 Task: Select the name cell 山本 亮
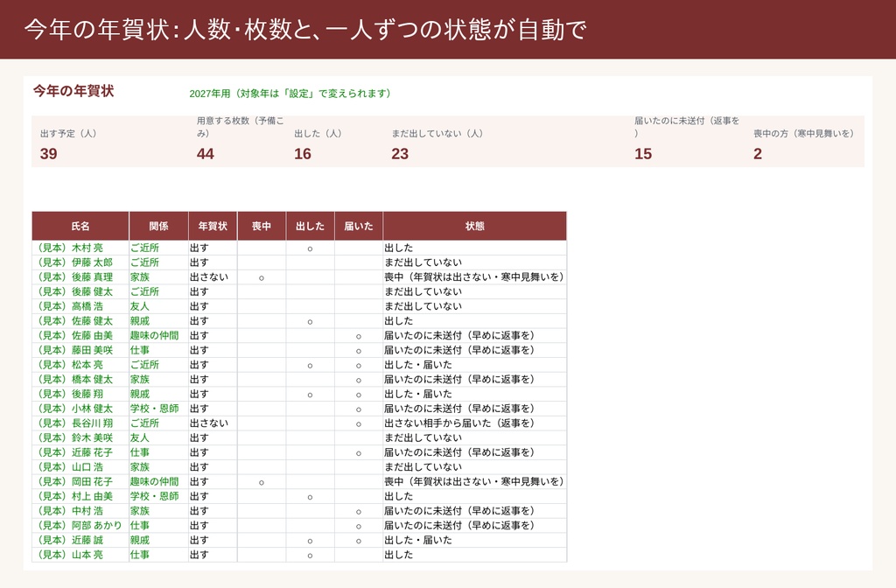pyautogui.click(x=80, y=555)
